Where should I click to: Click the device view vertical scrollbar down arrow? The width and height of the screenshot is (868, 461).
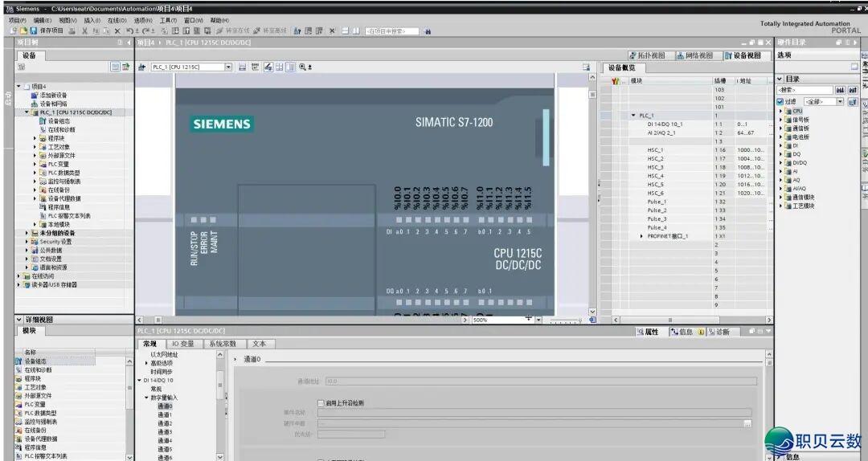pos(592,312)
